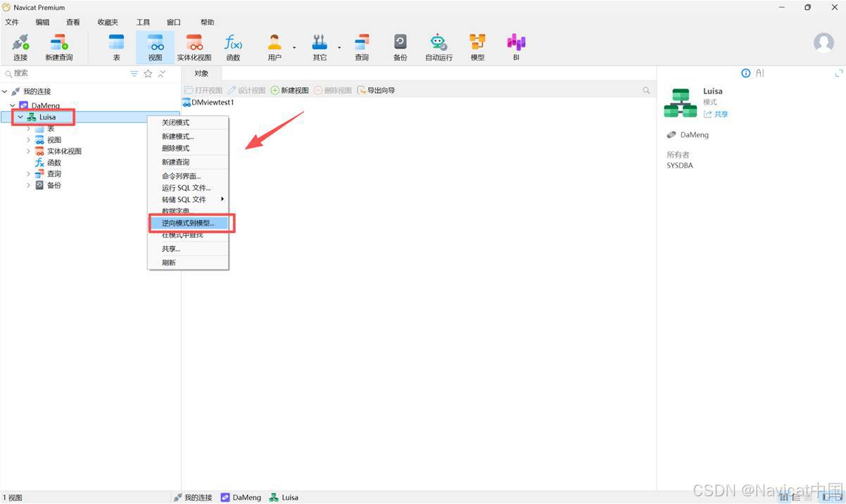Expand the 视图 tree node
The width and height of the screenshot is (846, 504).
tap(29, 140)
